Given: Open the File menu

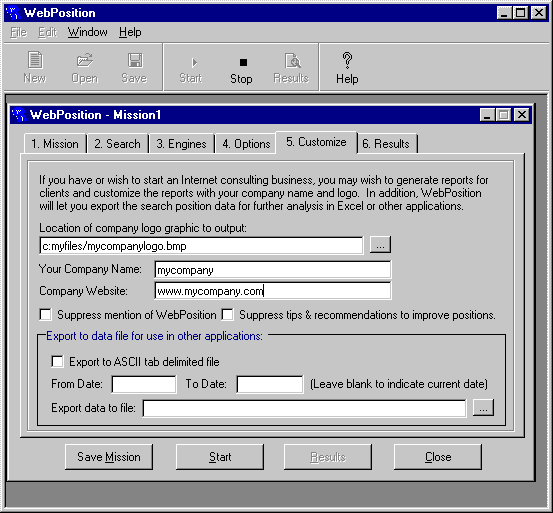Looking at the screenshot, I should point(18,32).
